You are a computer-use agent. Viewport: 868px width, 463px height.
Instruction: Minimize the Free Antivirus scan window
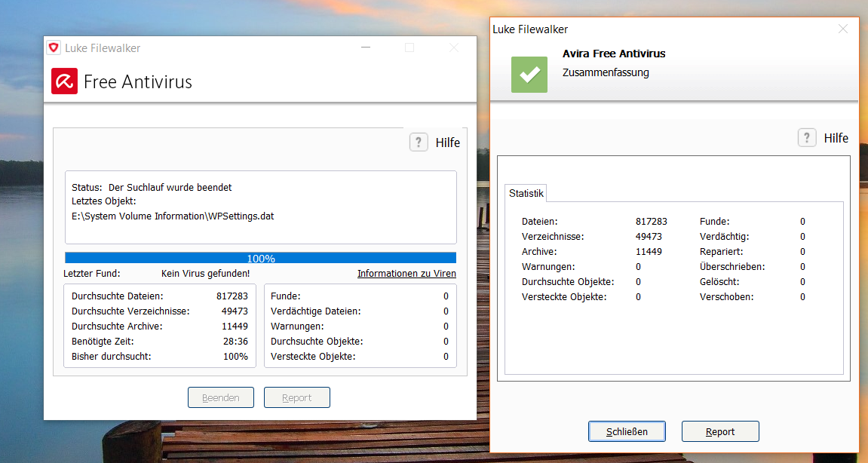366,48
